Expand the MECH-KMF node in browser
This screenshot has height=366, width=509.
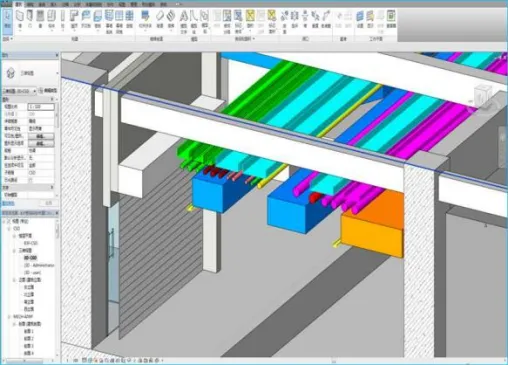9,317
